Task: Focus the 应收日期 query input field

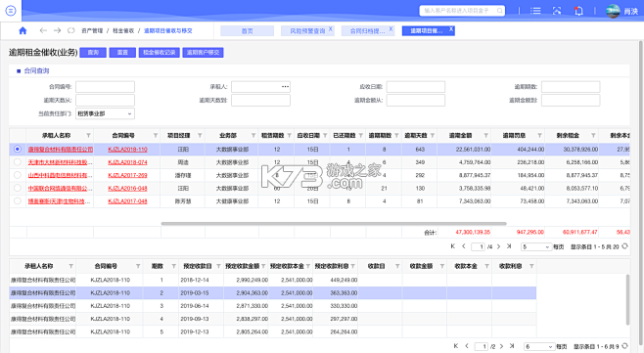Action: (x=416, y=87)
